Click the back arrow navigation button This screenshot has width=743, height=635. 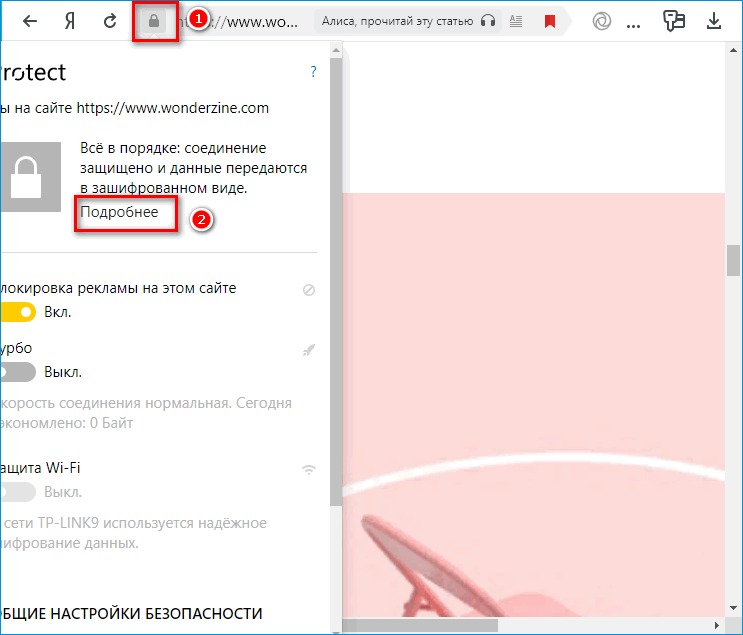tap(30, 21)
